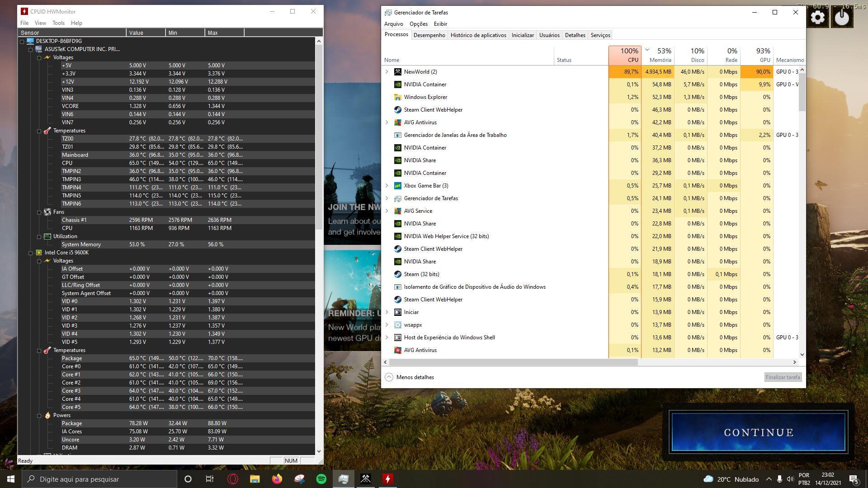Switch to the Detalhes tab

tap(575, 35)
